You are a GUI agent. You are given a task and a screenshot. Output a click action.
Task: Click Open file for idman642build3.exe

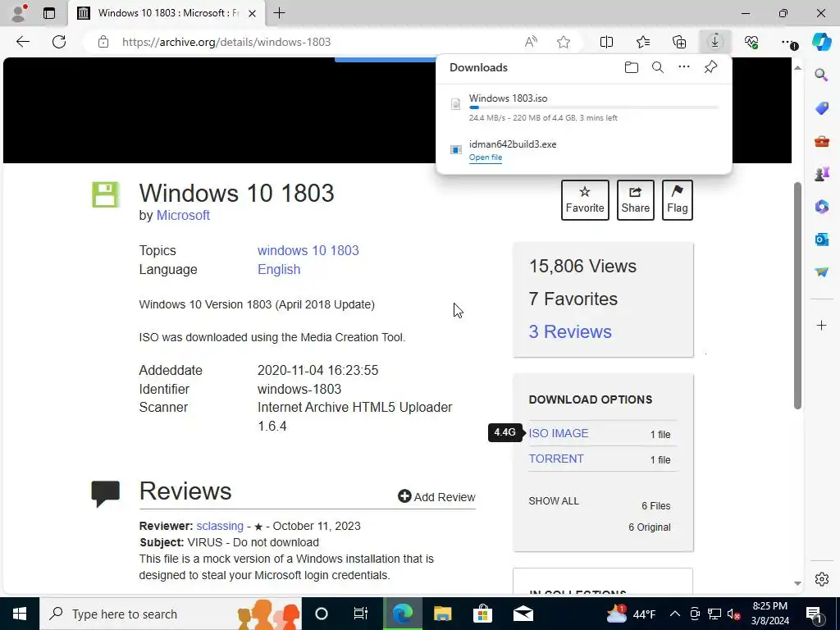tap(486, 157)
